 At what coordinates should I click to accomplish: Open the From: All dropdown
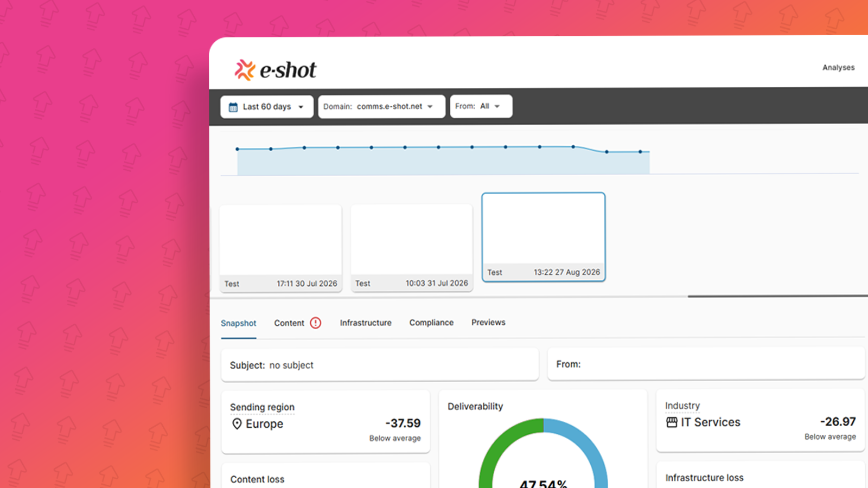pos(481,106)
